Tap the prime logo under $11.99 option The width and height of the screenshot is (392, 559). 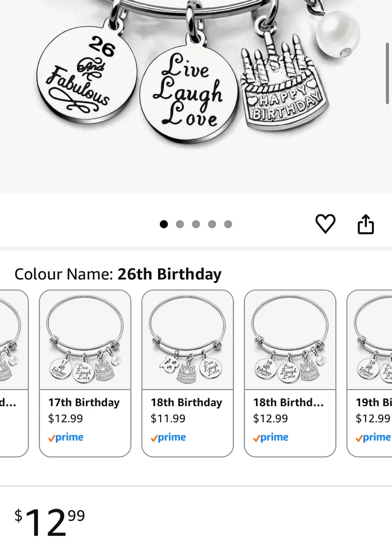point(168,437)
